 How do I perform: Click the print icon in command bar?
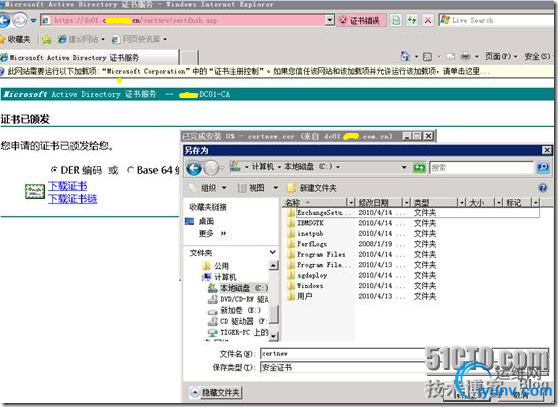465,57
